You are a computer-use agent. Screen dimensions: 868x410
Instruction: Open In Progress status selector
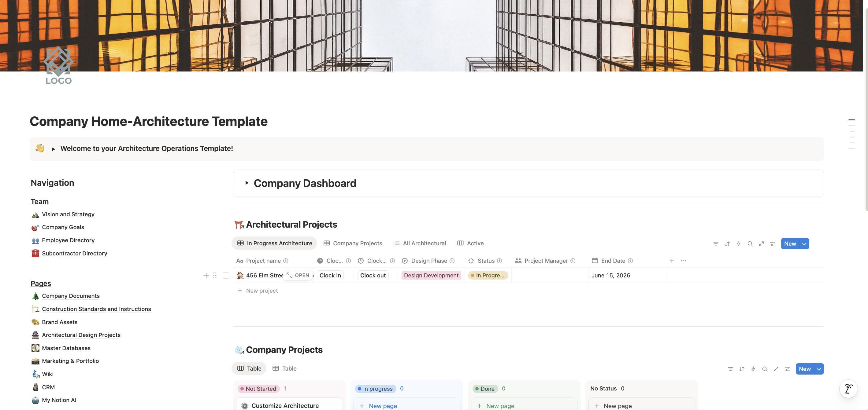point(488,275)
